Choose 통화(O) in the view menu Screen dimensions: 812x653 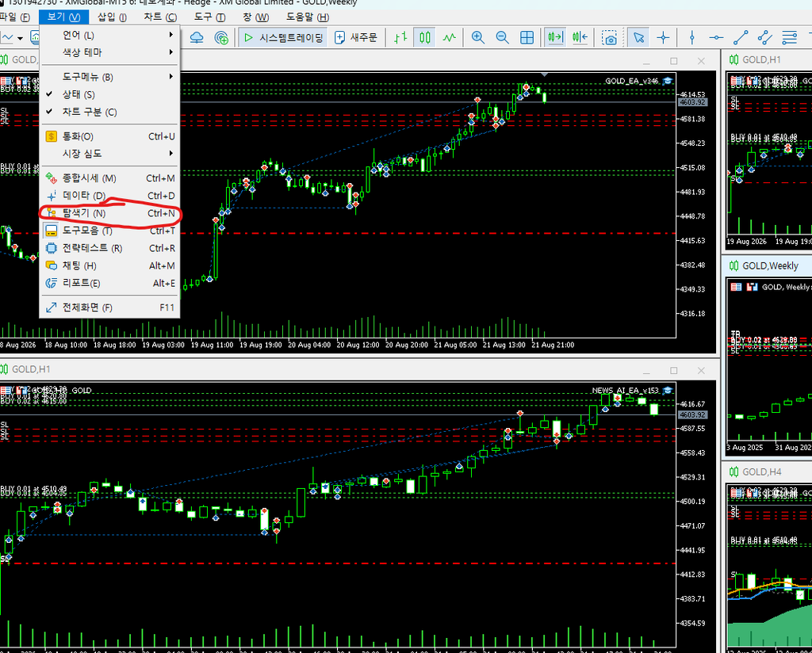tap(109, 136)
